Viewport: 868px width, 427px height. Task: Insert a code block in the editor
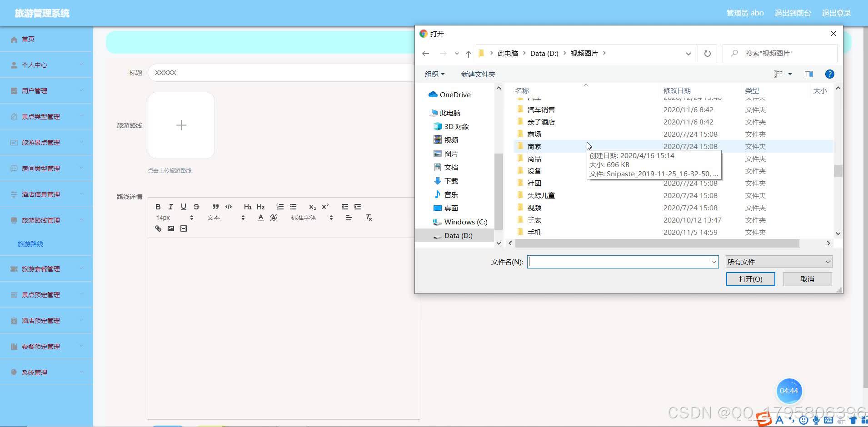point(229,207)
